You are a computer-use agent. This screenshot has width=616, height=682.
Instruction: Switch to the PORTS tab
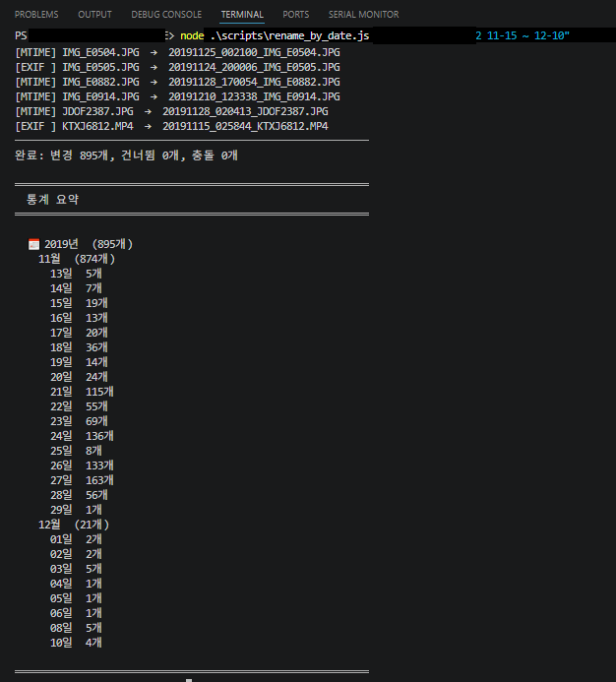coord(296,15)
